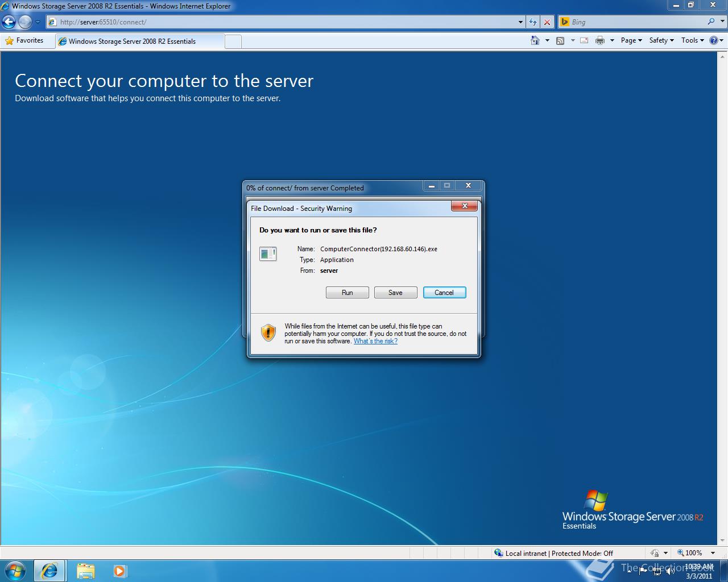Click the Local intranet Protected Mode status text
This screenshot has width=728, height=582.
[x=559, y=553]
